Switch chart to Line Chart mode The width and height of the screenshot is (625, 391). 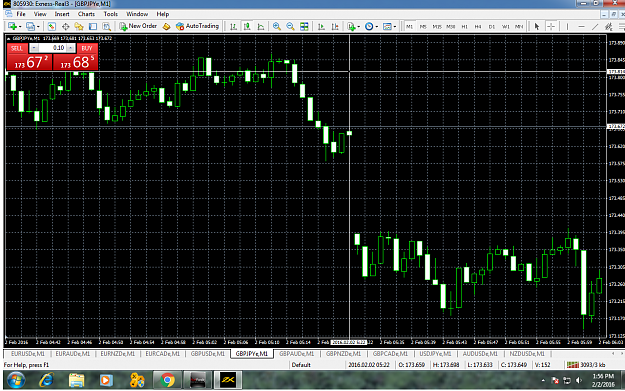click(261, 26)
